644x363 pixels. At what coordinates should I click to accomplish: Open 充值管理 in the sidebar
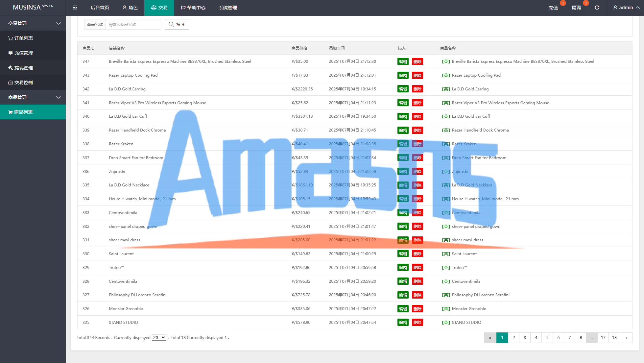click(x=23, y=53)
